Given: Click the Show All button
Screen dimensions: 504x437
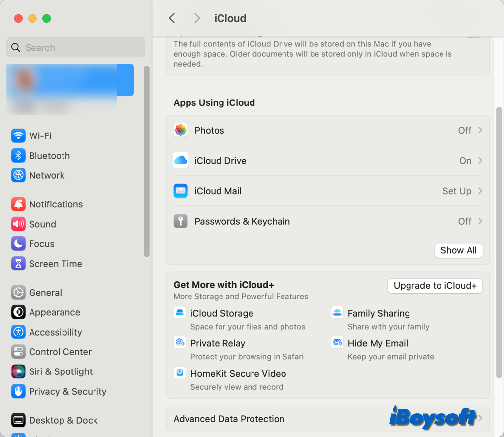Looking at the screenshot, I should click(x=459, y=250).
